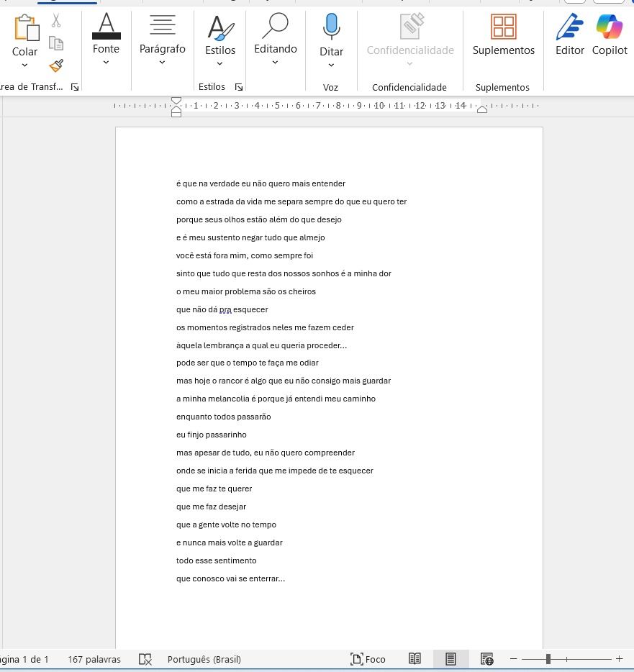Click the Colar paste icon
This screenshot has width=634, height=672.
[26, 29]
